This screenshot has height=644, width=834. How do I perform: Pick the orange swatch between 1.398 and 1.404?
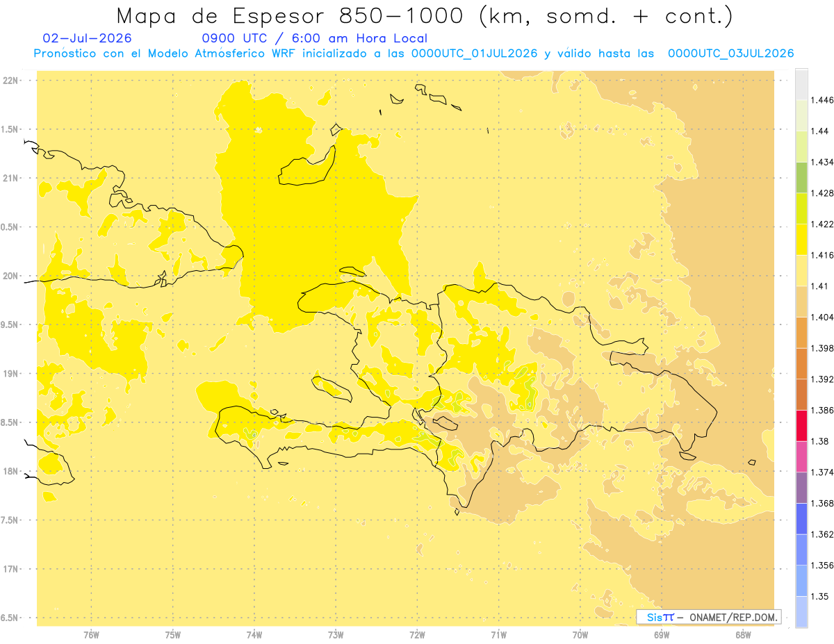[x=801, y=332]
